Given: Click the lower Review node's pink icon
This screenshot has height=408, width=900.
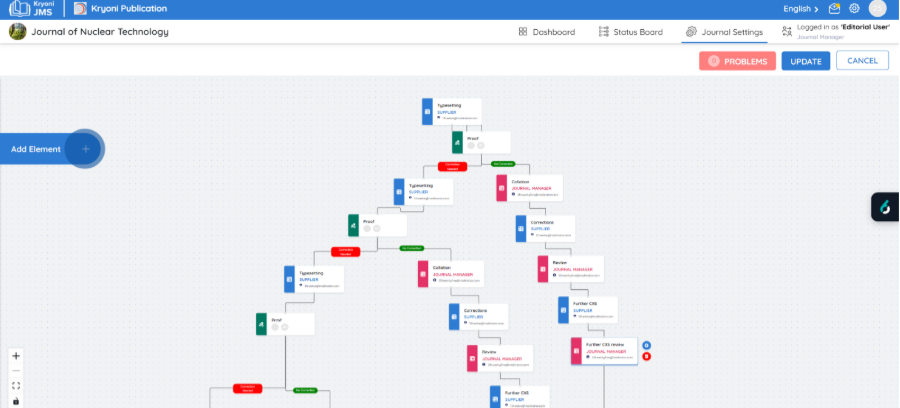Looking at the screenshot, I should [472, 358].
